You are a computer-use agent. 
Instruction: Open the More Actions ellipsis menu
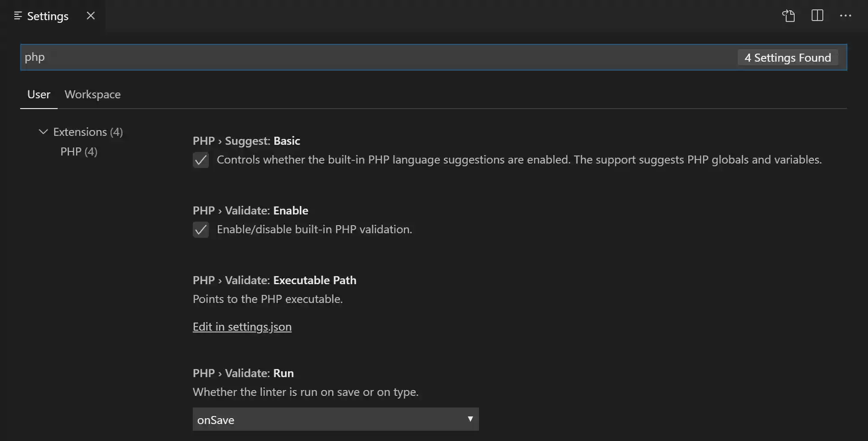coord(846,16)
